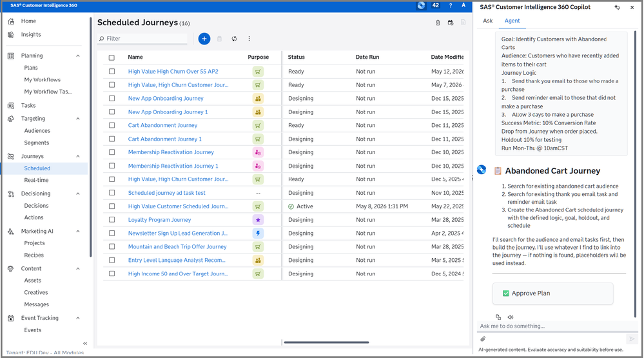Image resolution: width=644 pixels, height=358 pixels.
Task: Check the Loyalty Program Journey row checkbox
Action: click(x=112, y=220)
